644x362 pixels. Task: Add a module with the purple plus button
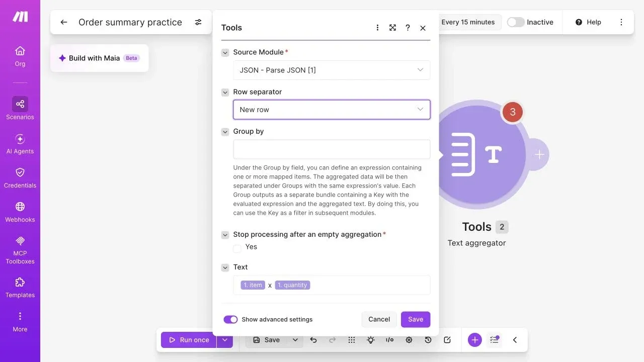[x=474, y=340]
